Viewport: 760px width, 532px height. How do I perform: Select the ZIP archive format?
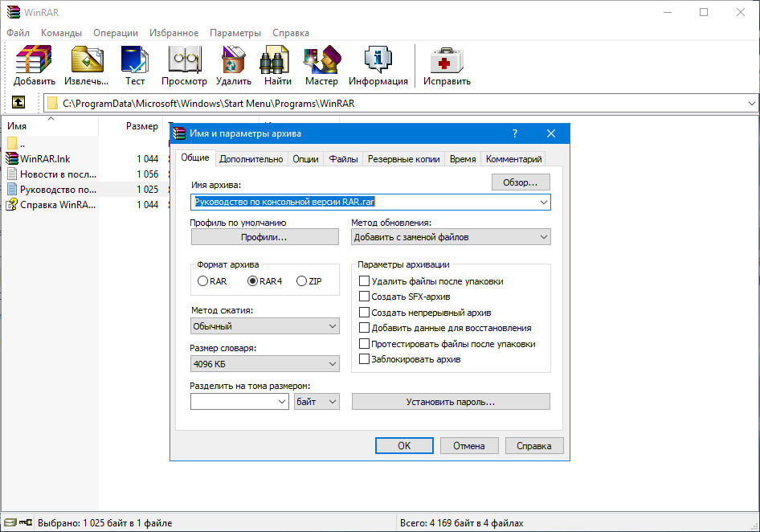click(x=302, y=281)
